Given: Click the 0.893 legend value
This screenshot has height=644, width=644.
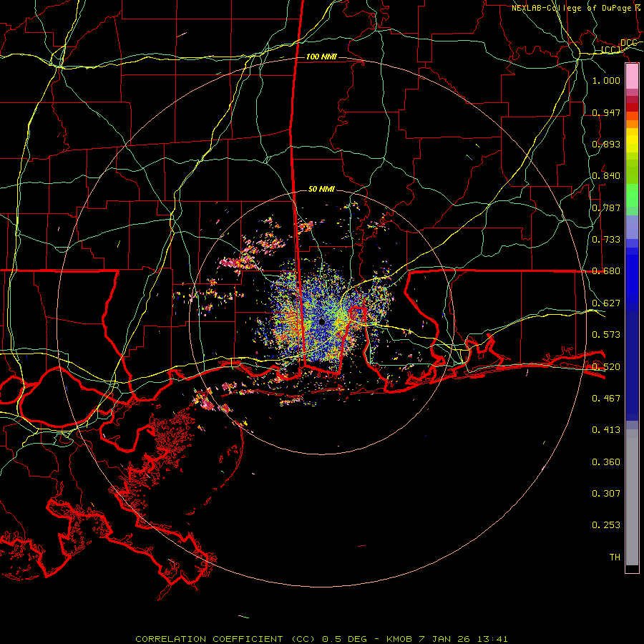Looking at the screenshot, I should pyautogui.click(x=606, y=144).
